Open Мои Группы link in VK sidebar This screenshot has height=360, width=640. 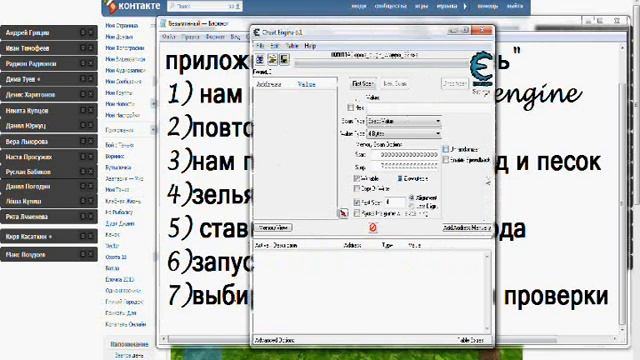pos(118,93)
